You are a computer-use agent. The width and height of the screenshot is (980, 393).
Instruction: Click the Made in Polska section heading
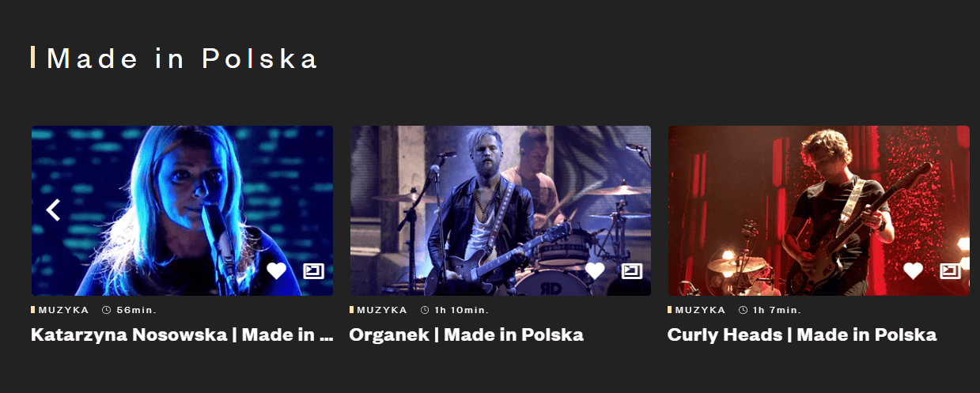click(x=182, y=59)
